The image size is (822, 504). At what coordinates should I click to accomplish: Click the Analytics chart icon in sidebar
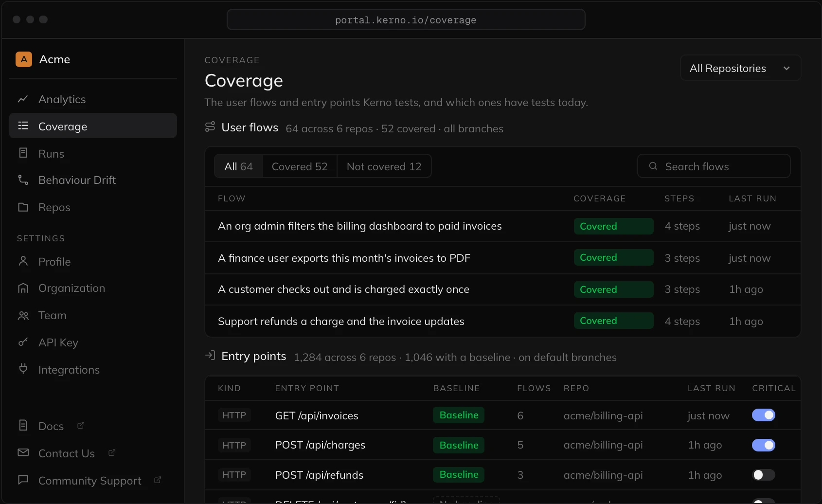coord(23,99)
